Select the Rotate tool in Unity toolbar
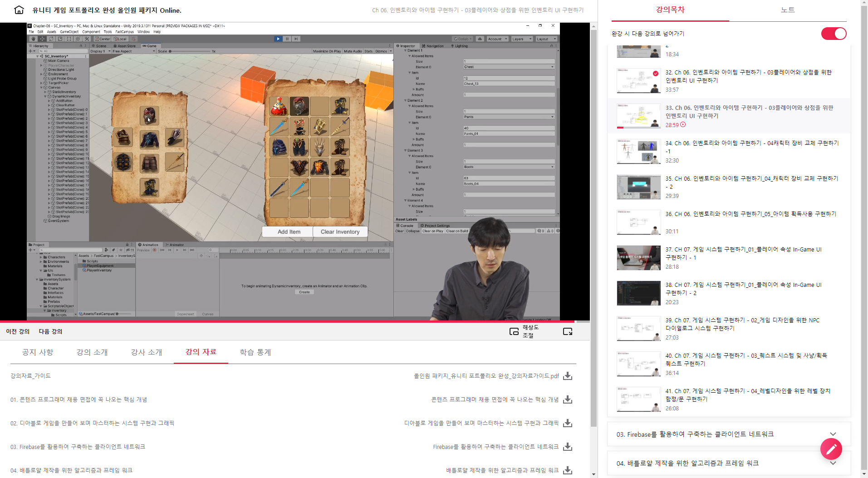This screenshot has height=478, width=868. point(51,39)
